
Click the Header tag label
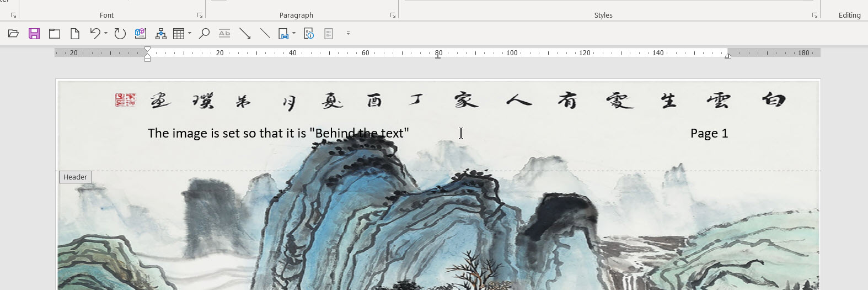click(x=75, y=177)
